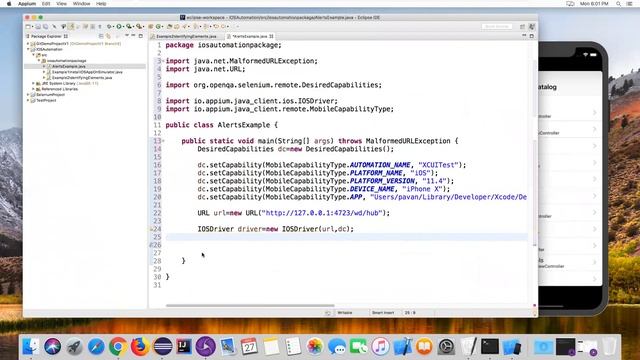Open IntelliJ IDEA from the Dock
The image size is (640, 360).
pos(184,347)
